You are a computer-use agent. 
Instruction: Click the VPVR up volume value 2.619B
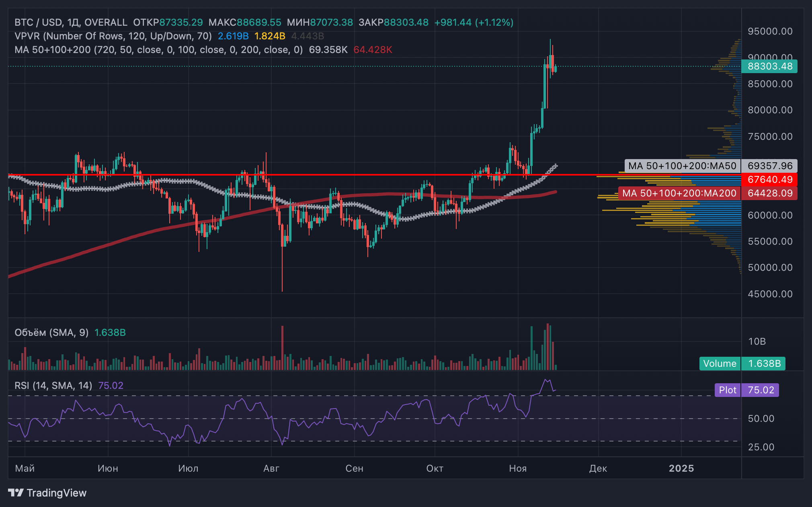coord(233,36)
